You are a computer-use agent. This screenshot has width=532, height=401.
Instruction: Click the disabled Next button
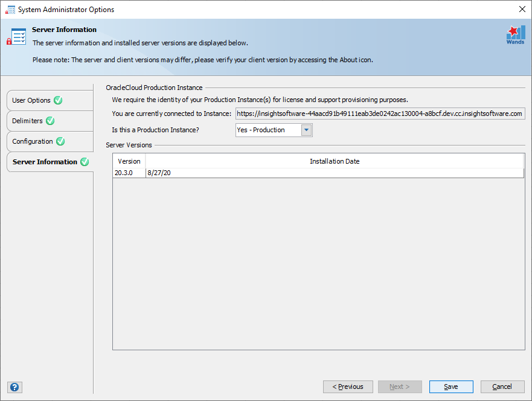pos(400,387)
